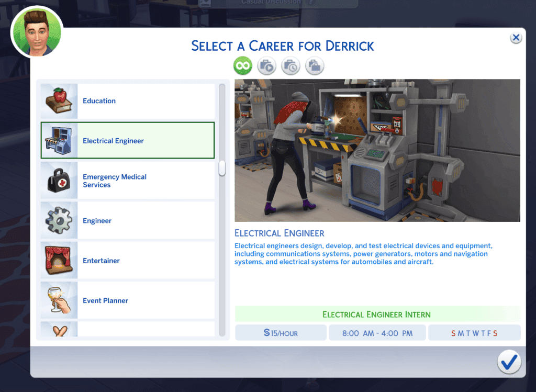Click the career list scrollbar handle

[222, 168]
